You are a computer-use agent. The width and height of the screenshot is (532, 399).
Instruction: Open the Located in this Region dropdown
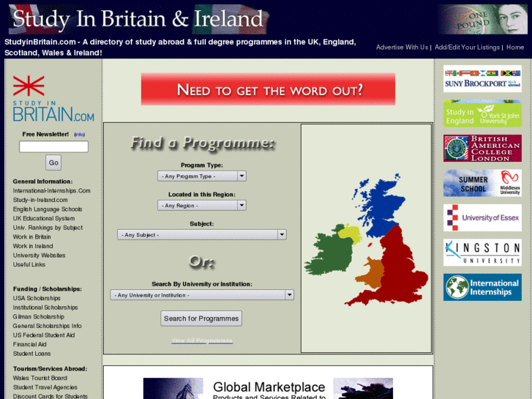tap(202, 206)
